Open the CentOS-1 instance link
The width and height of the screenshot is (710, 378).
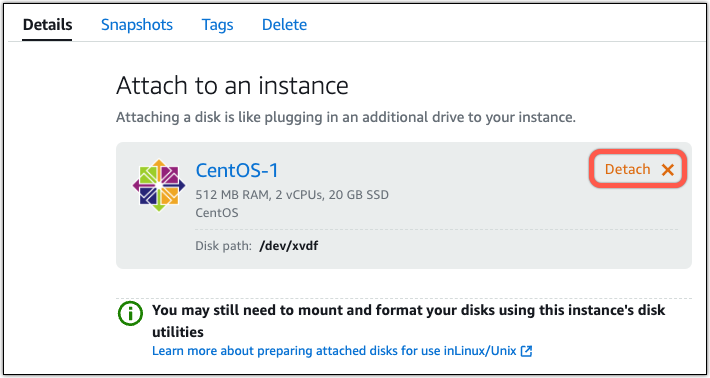click(x=237, y=170)
